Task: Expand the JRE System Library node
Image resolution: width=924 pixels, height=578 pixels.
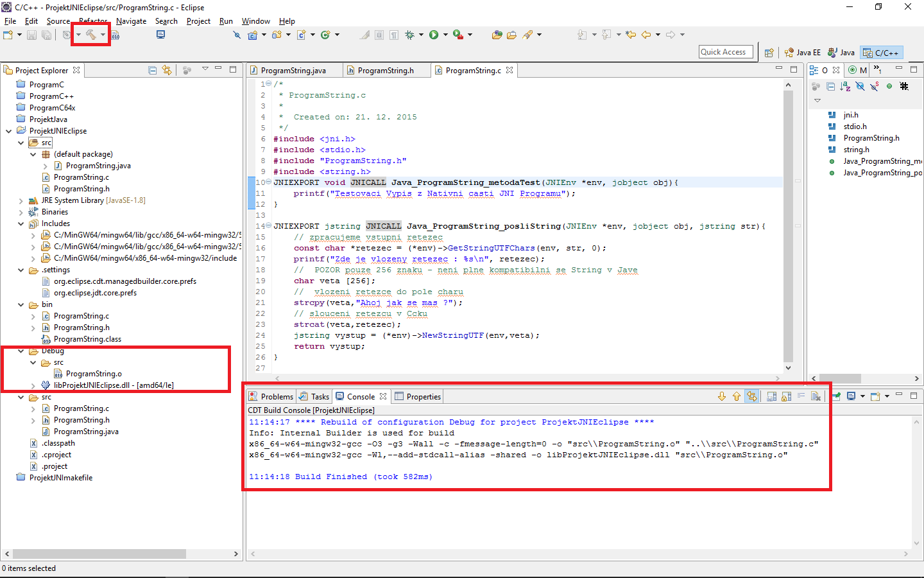Action: click(x=20, y=200)
